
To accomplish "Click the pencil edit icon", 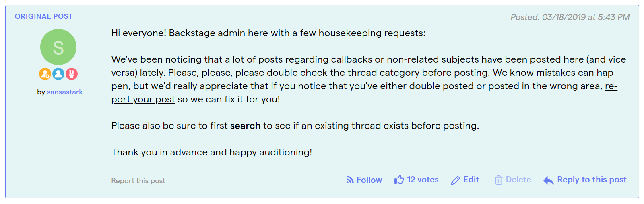I will click(x=455, y=180).
